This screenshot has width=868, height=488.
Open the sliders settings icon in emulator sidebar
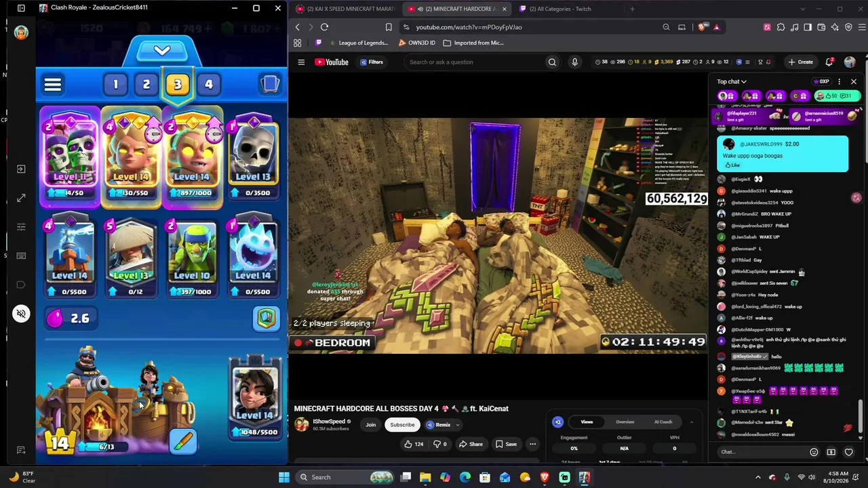click(x=21, y=226)
